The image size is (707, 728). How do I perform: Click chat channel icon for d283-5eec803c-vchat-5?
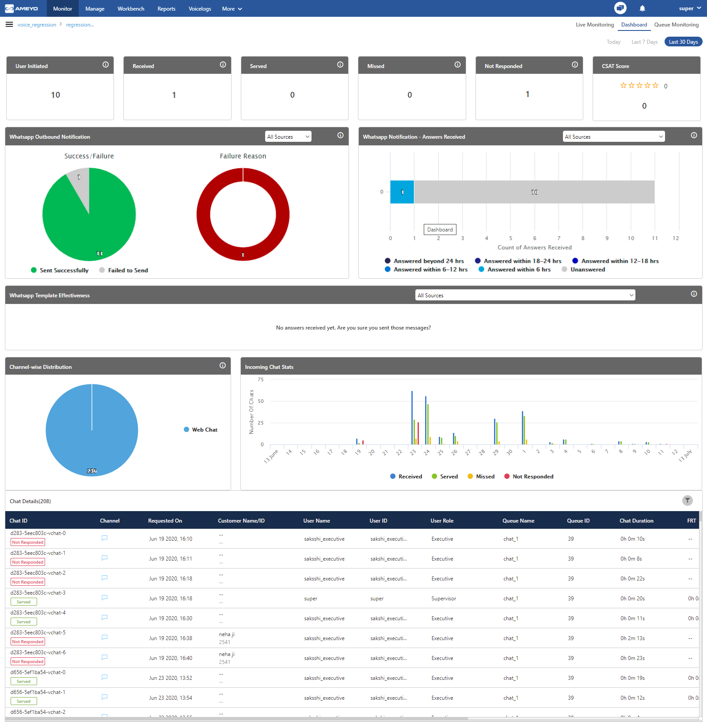pyautogui.click(x=105, y=637)
